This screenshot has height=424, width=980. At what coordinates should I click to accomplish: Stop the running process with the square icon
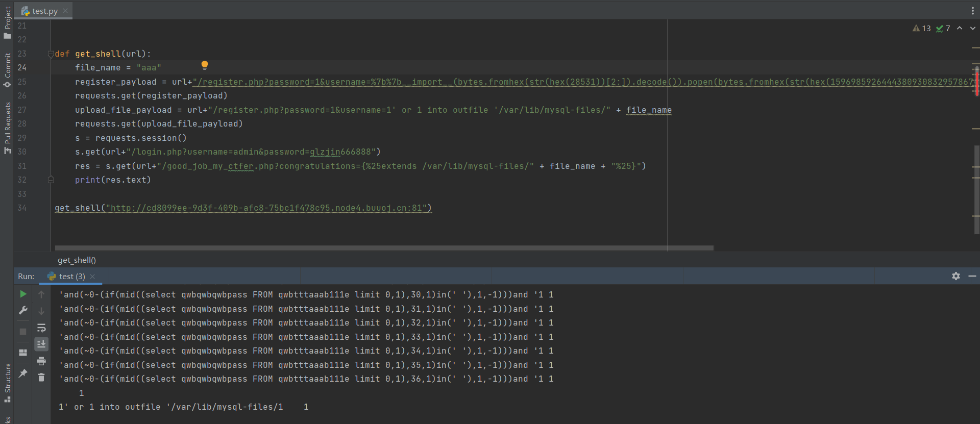(23, 332)
